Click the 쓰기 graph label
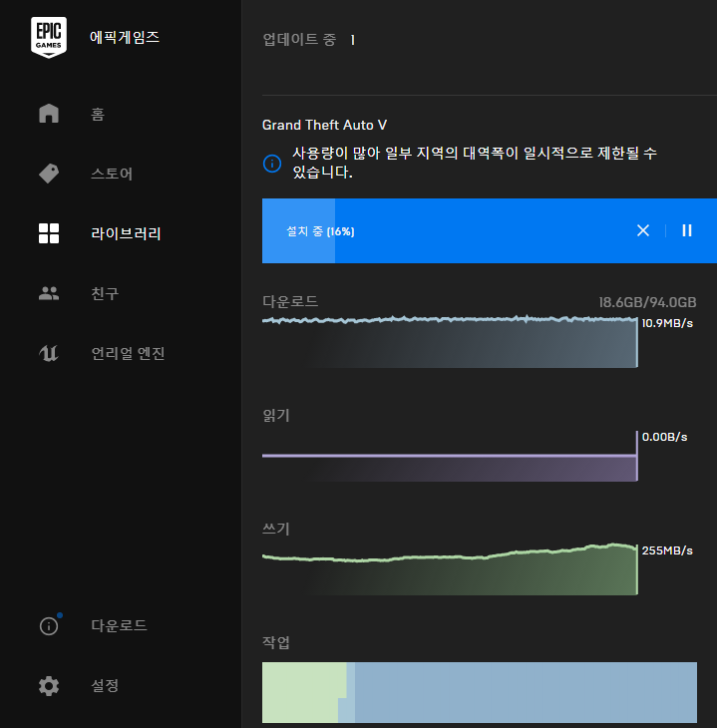 tap(276, 529)
